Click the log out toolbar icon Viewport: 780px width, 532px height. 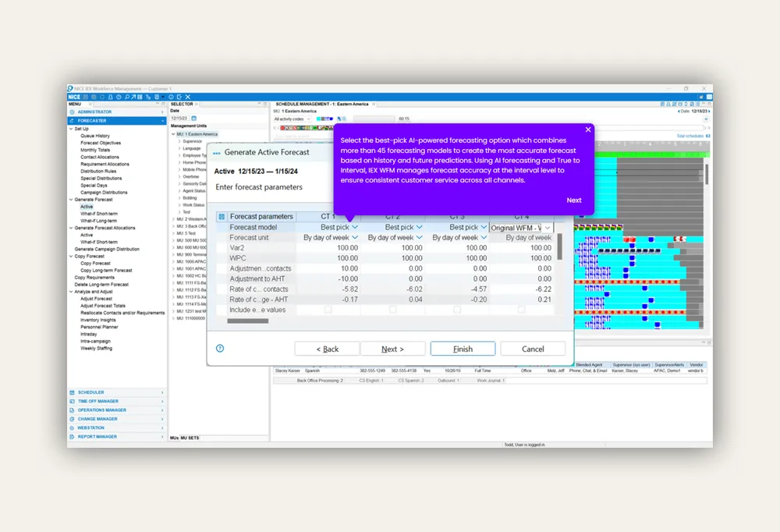179,97
